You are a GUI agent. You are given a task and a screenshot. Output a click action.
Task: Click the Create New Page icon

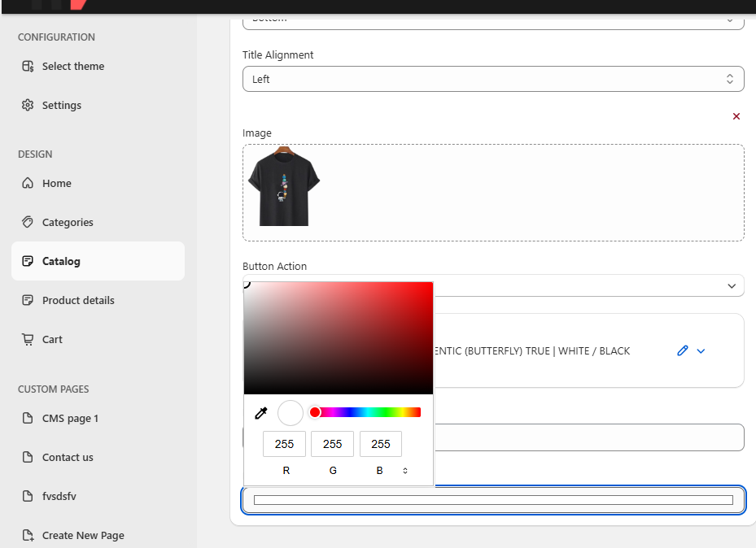(x=28, y=535)
